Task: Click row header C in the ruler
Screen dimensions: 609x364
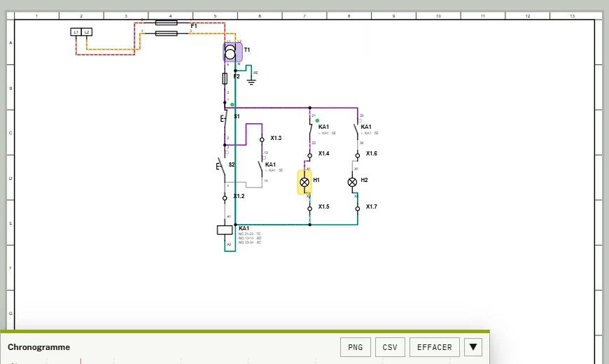Action: click(10, 133)
